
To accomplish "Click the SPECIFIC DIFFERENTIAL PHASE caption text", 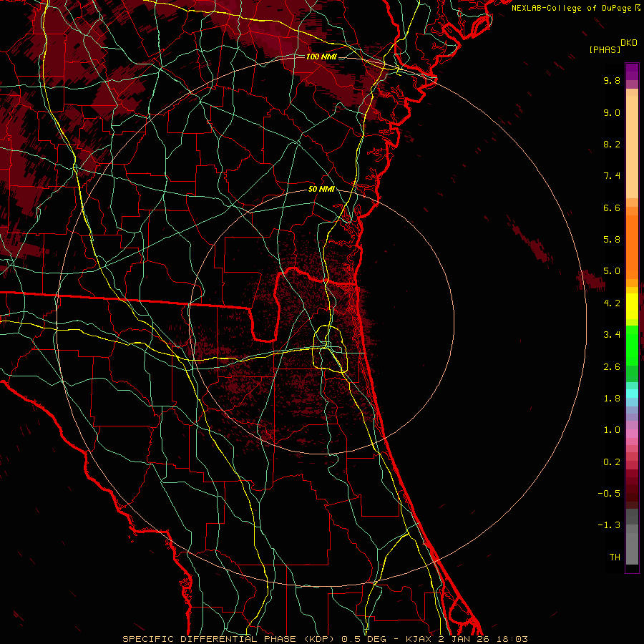I will click(x=209, y=639).
